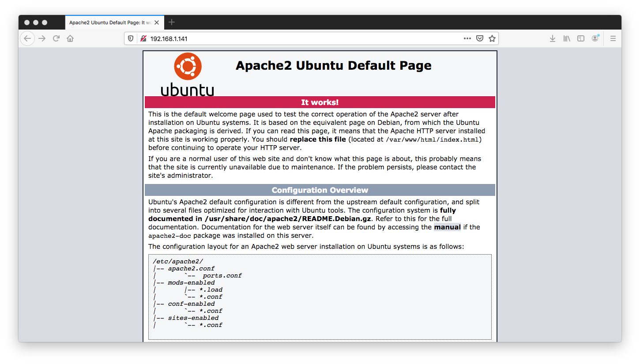Viewport: 640px width, 364px height.
Task: Open the page actions ellipsis menu
Action: 467,38
